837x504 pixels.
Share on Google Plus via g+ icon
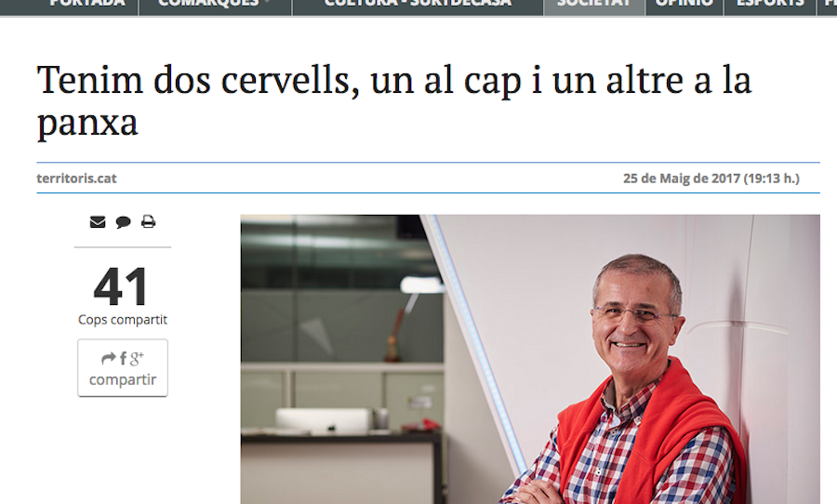click(137, 358)
